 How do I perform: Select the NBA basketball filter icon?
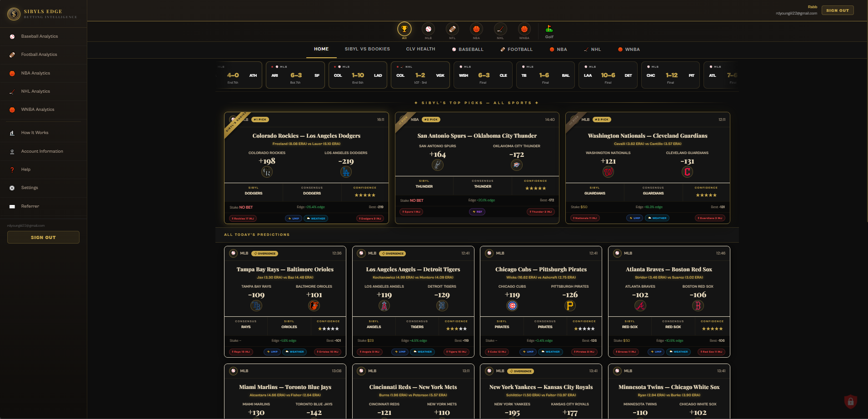pos(476,29)
